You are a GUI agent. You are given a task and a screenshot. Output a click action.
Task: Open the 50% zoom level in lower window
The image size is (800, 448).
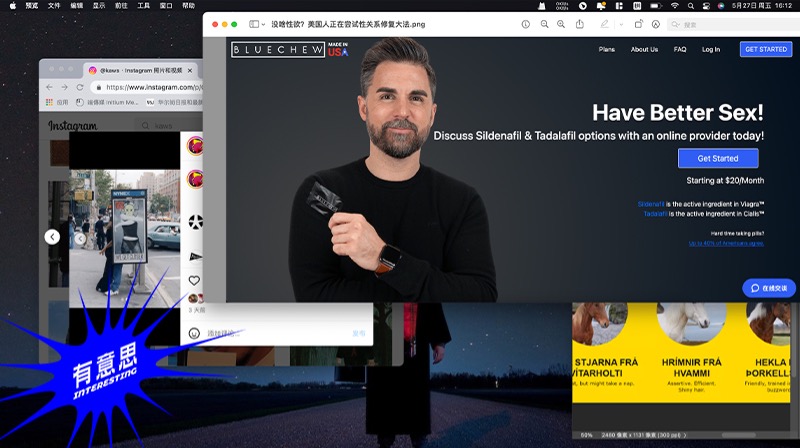point(586,435)
